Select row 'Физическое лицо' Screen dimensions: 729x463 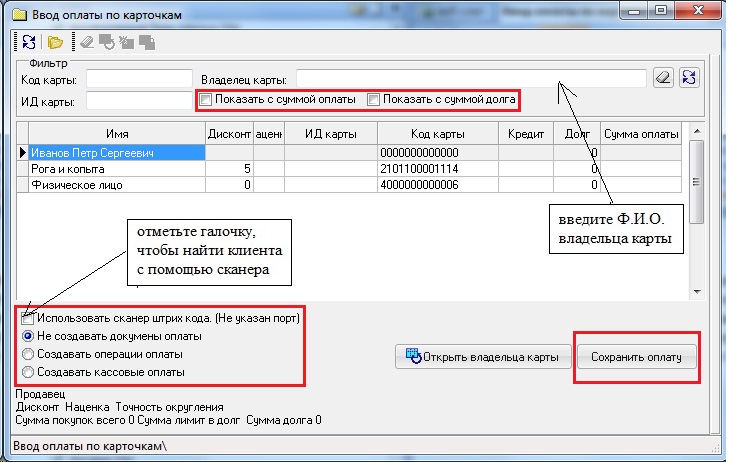tap(349, 185)
